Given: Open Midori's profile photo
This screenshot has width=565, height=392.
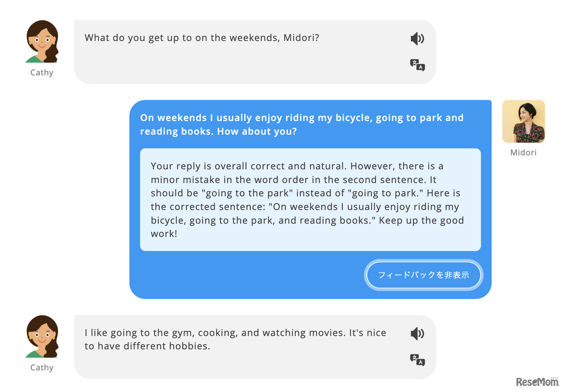Looking at the screenshot, I should tap(524, 121).
